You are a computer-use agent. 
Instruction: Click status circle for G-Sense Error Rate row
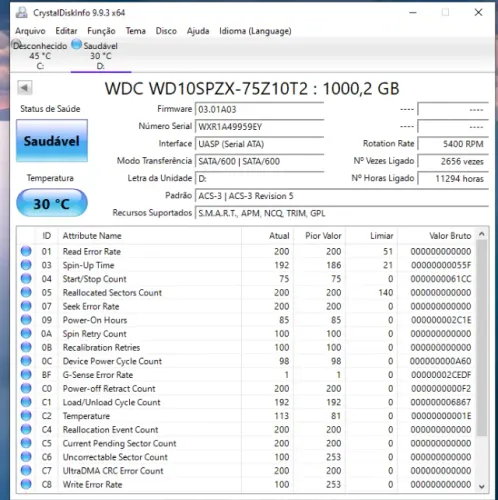[x=26, y=375]
